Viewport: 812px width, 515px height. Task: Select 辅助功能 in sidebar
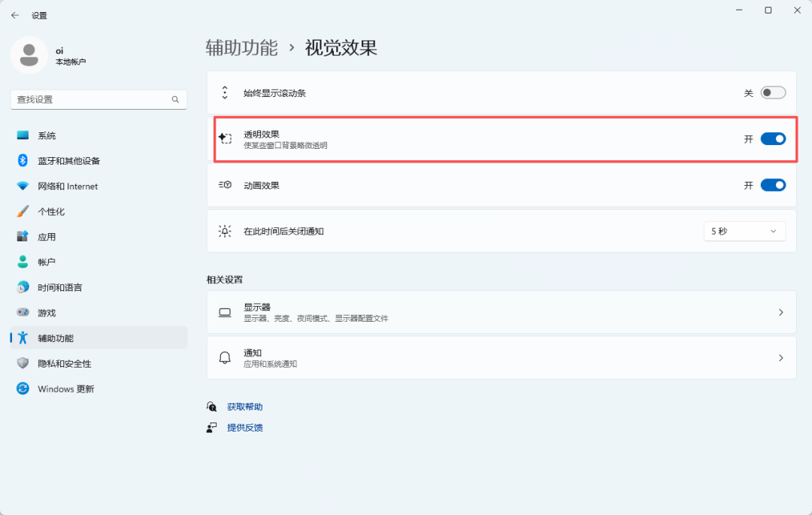coord(98,338)
